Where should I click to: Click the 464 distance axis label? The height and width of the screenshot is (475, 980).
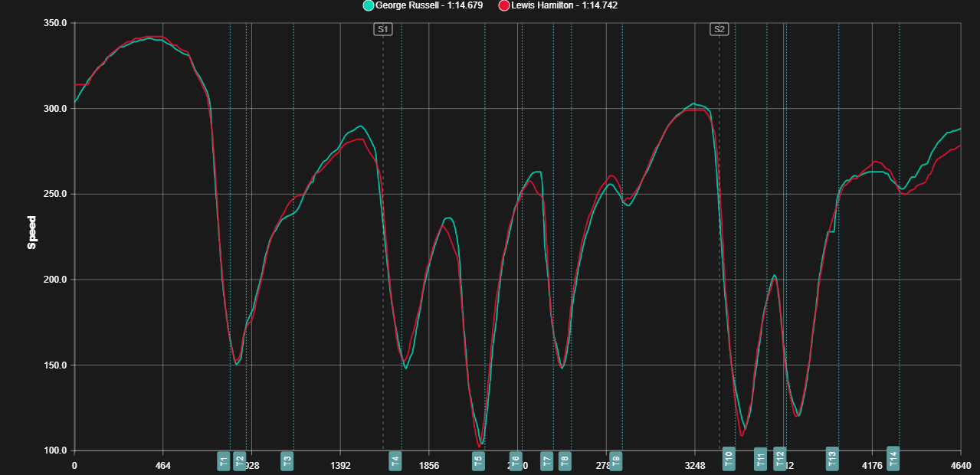point(163,465)
